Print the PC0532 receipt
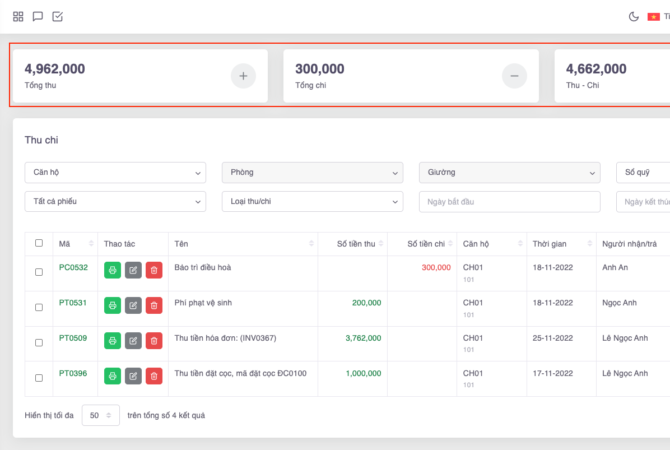Image resolution: width=670 pixels, height=450 pixels. coord(112,270)
